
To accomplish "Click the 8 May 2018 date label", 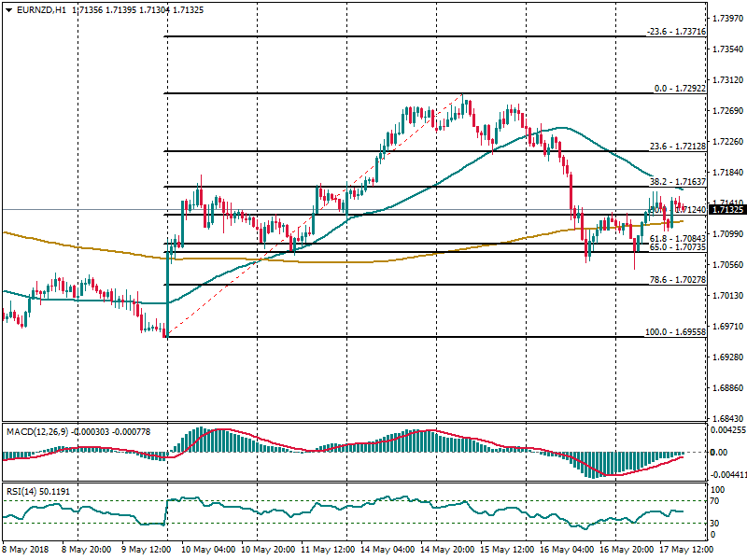I will click(x=26, y=551).
